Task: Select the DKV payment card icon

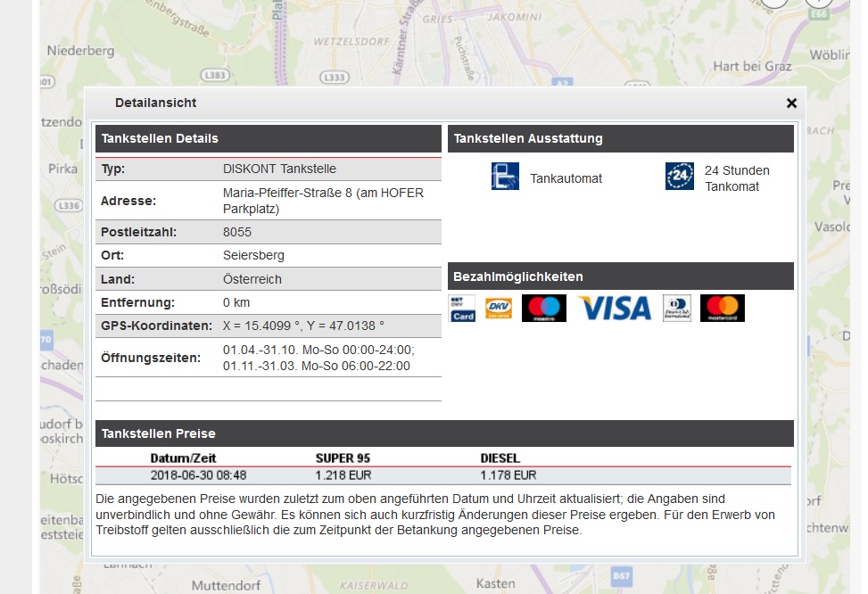Action: point(498,309)
